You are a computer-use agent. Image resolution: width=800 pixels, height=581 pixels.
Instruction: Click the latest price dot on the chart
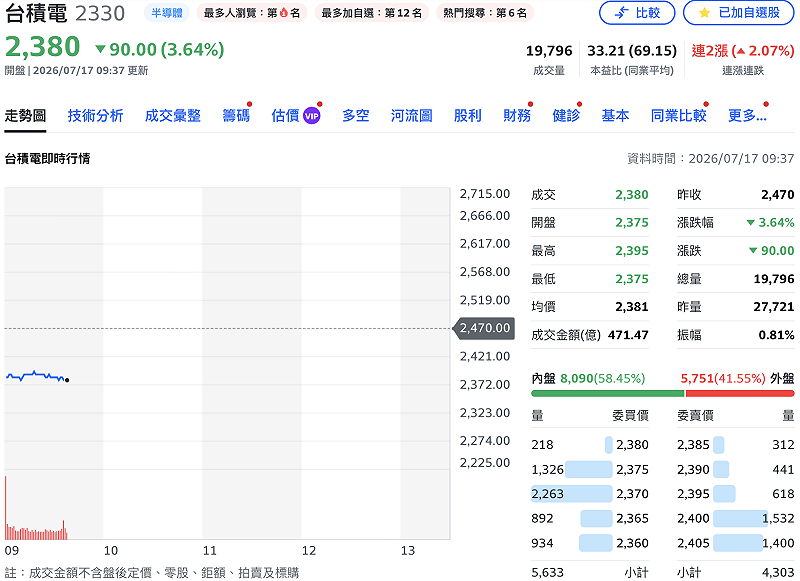pos(67,380)
